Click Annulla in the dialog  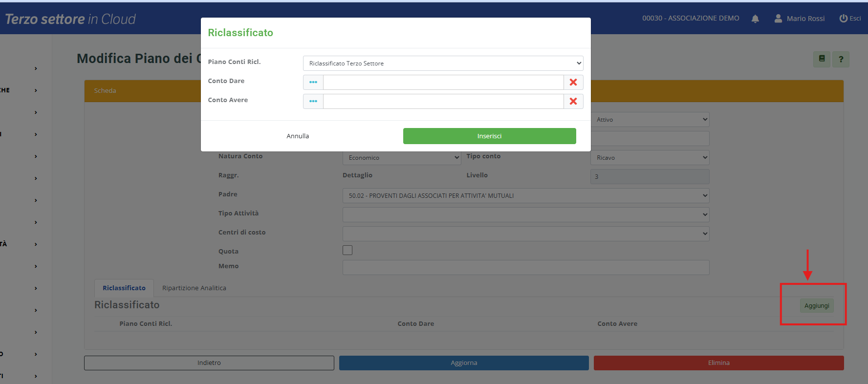(298, 136)
